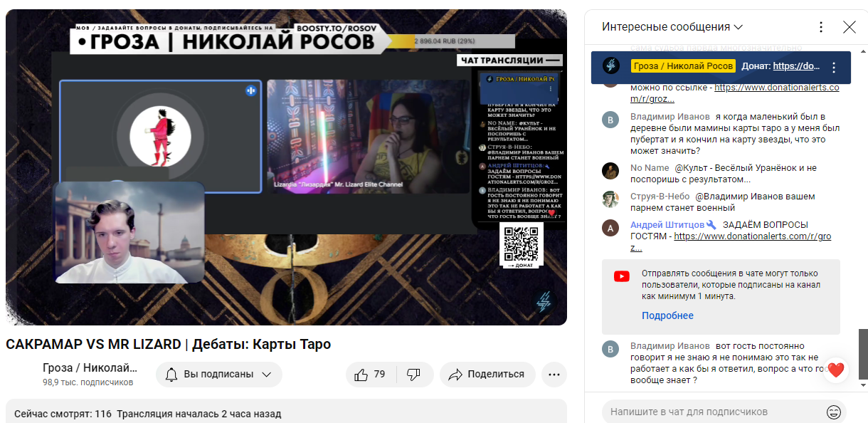Click the No Name username in chat
Screen dimensions: 868x423
[650, 168]
